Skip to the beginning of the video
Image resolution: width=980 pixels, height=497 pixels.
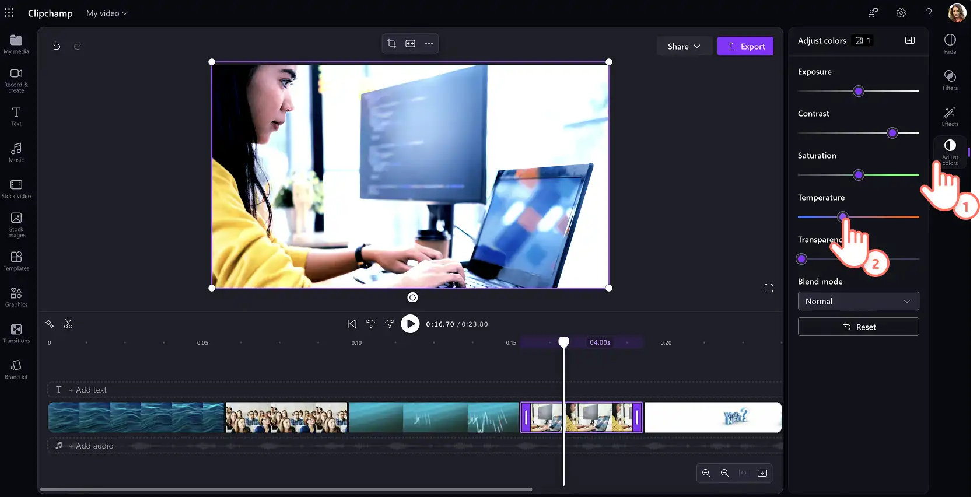point(352,324)
